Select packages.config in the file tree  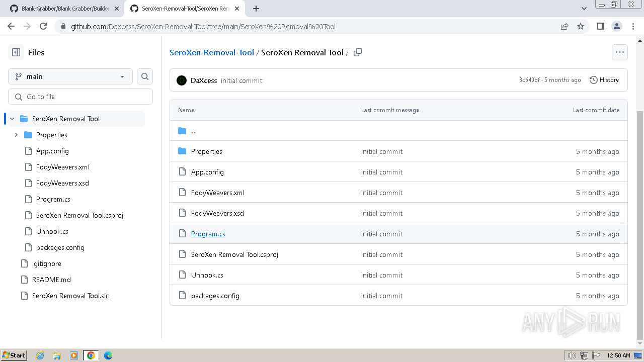[x=60, y=247]
